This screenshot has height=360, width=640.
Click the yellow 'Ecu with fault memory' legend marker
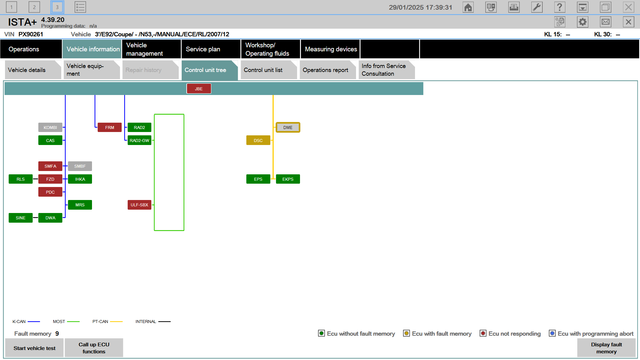406,333
